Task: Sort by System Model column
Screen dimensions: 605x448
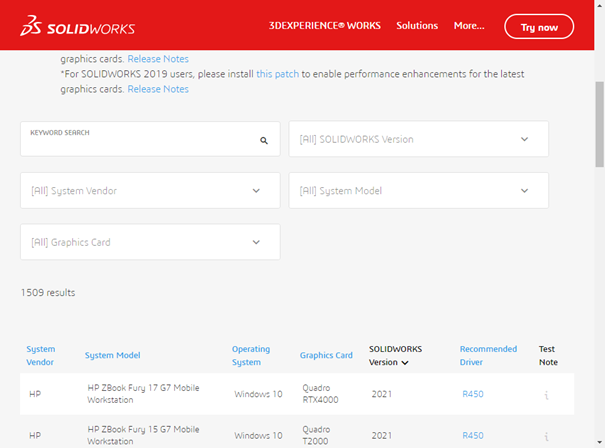Action: (x=113, y=355)
